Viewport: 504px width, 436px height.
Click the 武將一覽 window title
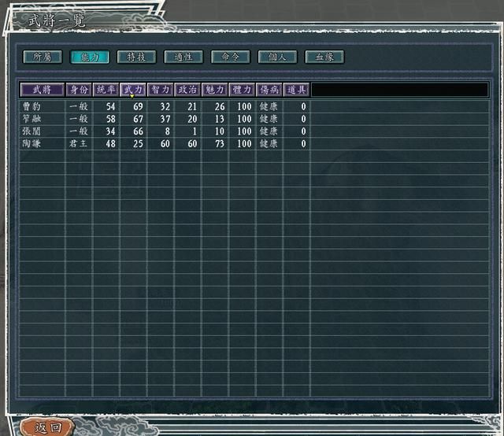pyautogui.click(x=57, y=21)
